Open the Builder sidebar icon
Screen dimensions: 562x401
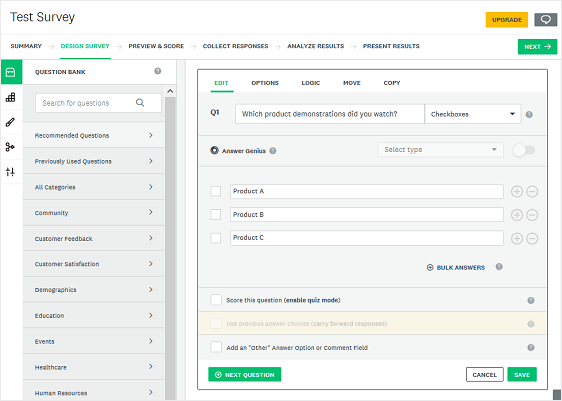click(10, 97)
